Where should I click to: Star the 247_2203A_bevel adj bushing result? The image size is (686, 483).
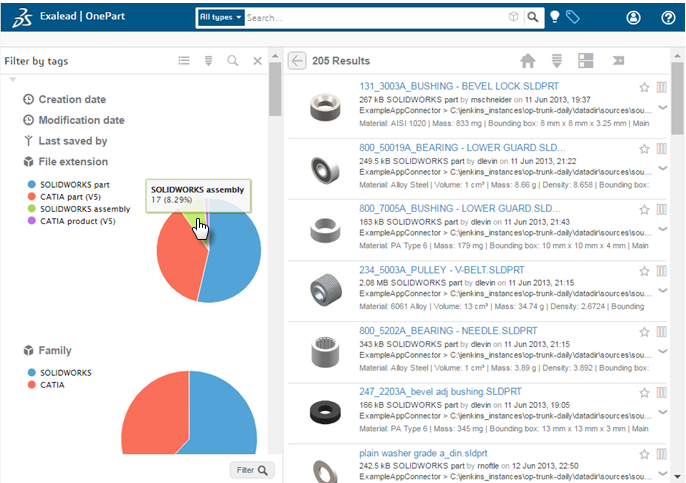click(x=644, y=392)
